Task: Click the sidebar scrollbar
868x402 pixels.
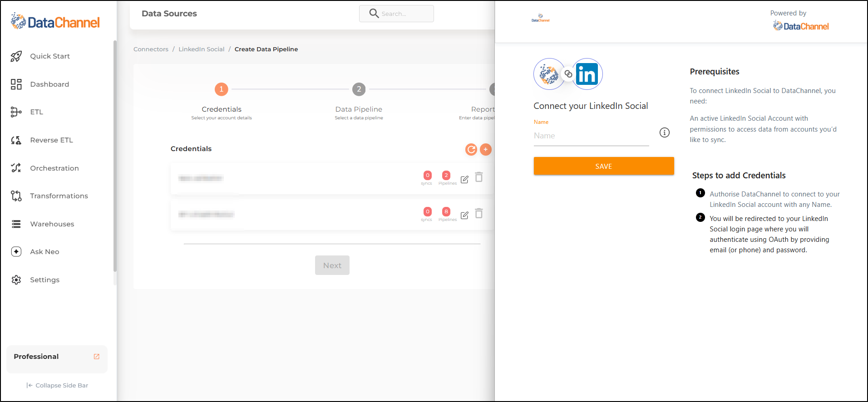Action: [115, 156]
